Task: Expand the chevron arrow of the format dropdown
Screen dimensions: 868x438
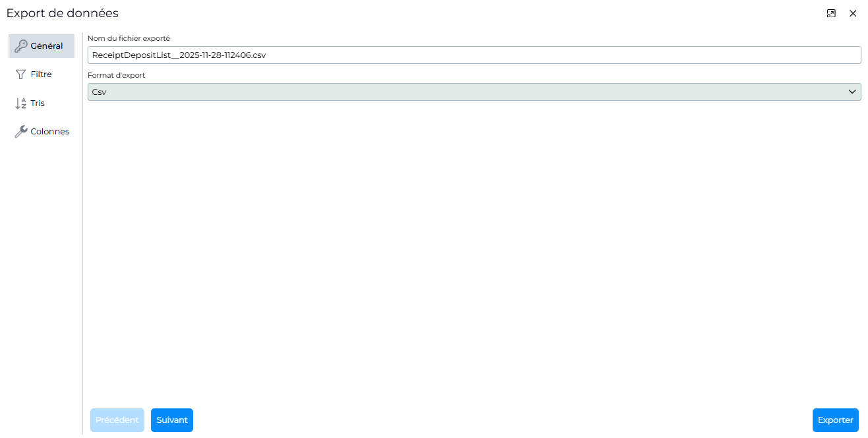Action: [852, 92]
